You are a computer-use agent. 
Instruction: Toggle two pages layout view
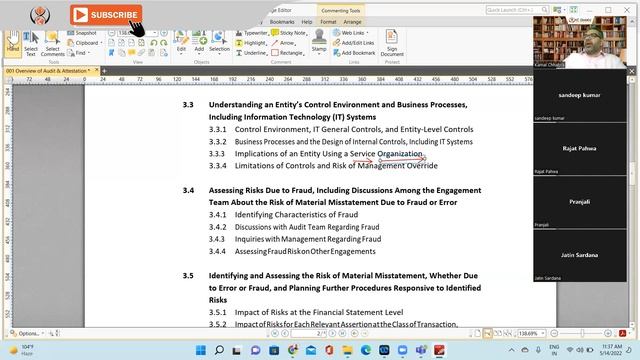click(x=498, y=333)
